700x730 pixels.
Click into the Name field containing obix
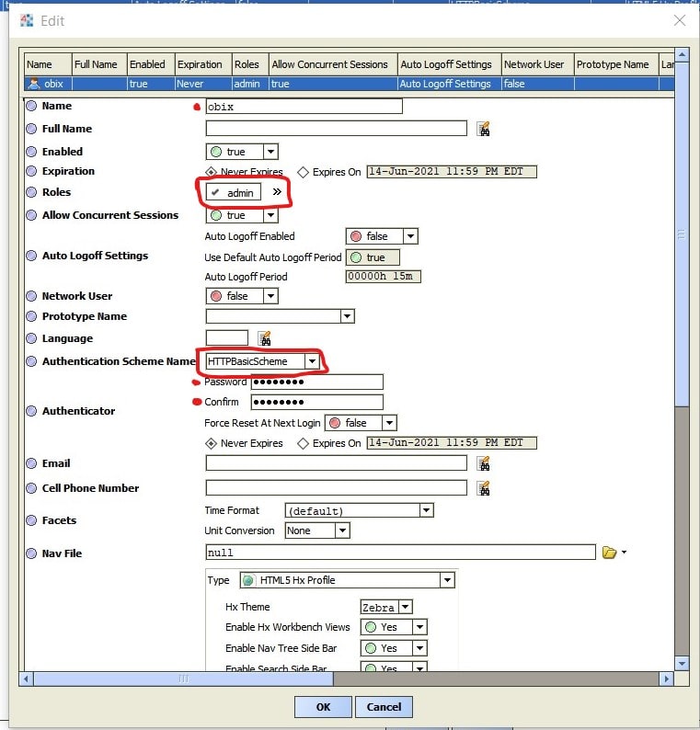[x=304, y=107]
